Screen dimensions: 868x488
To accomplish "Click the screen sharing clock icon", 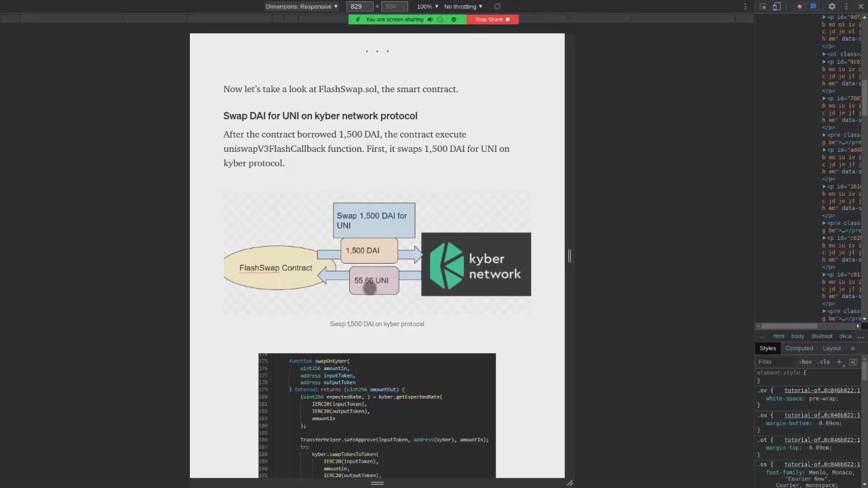I will pos(440,19).
